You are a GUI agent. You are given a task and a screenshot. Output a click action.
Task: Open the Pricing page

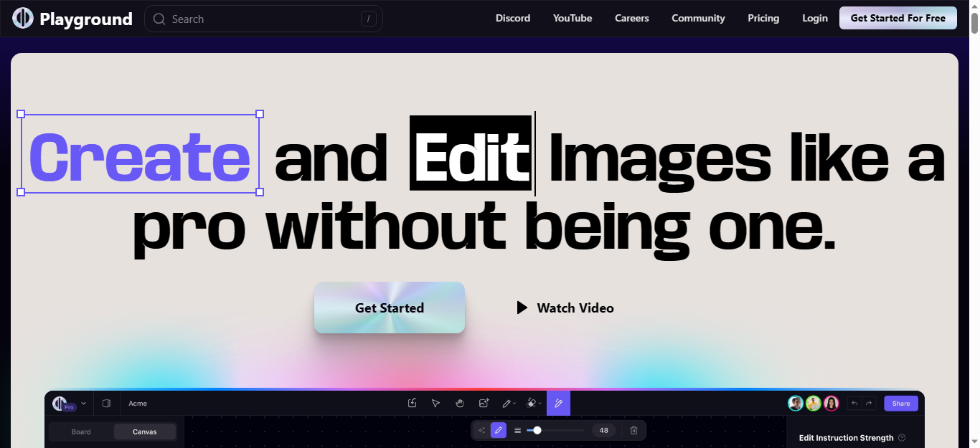click(763, 19)
